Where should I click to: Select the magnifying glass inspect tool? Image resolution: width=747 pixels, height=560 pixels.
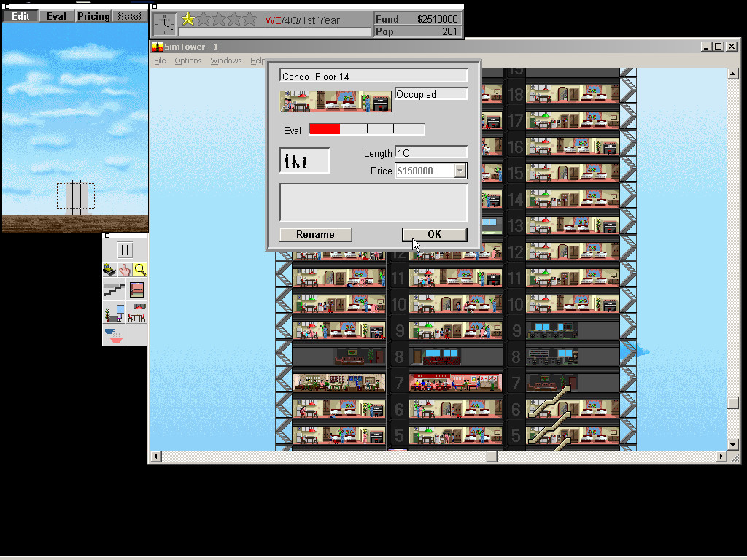pyautogui.click(x=140, y=270)
